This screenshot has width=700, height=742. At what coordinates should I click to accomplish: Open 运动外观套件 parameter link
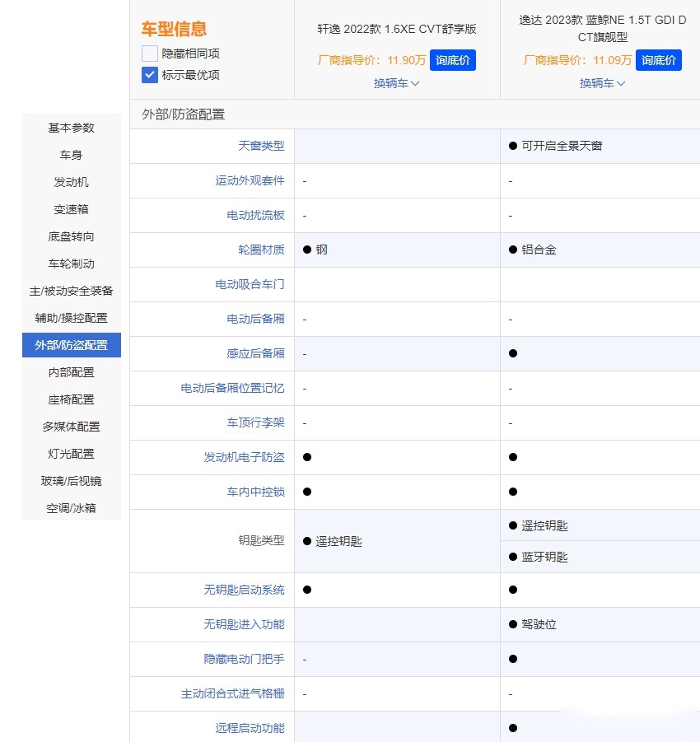coord(250,181)
